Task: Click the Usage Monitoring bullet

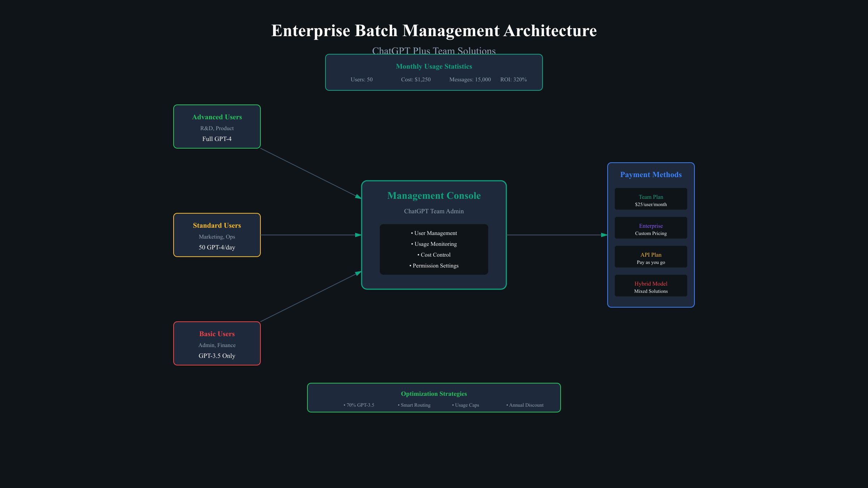Action: coord(434,244)
